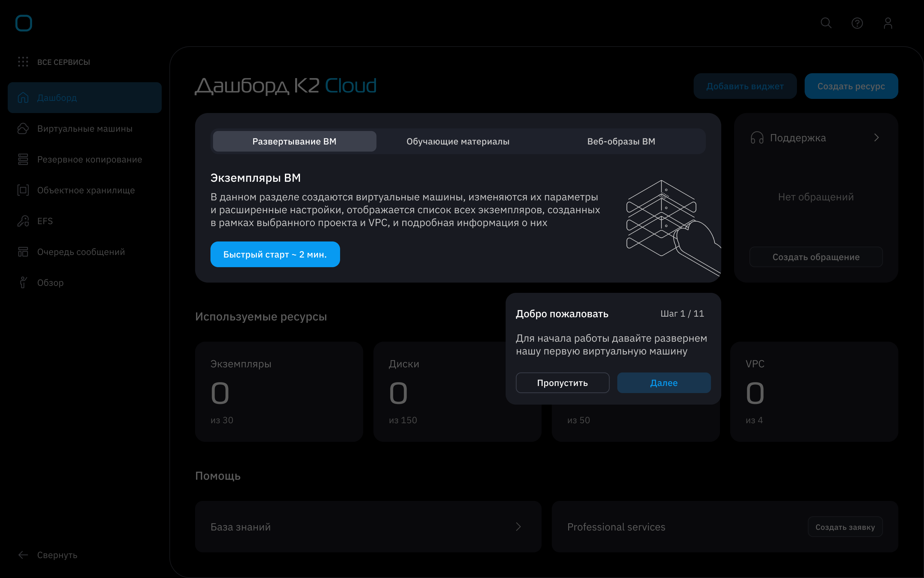924x578 pixels.
Task: Go to Виртуальные машины section
Action: tap(84, 128)
